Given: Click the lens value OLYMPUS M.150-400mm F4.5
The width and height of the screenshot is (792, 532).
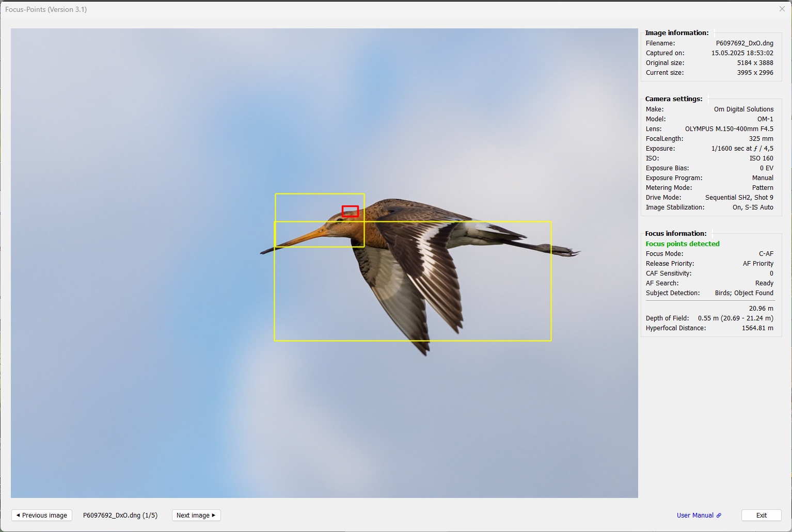Looking at the screenshot, I should (x=728, y=128).
